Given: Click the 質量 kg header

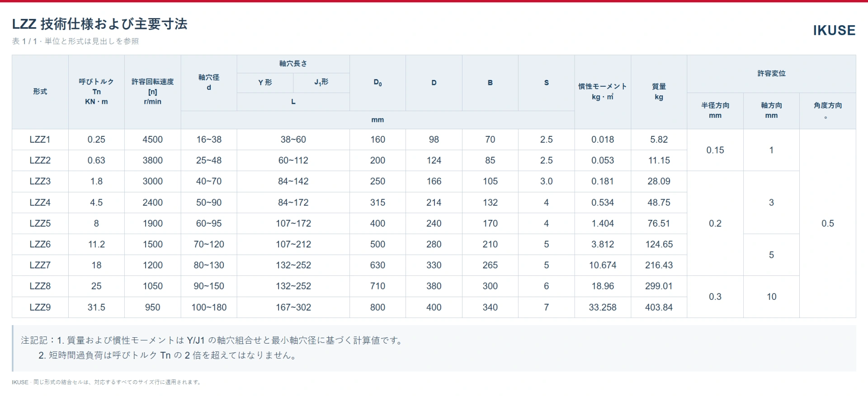Looking at the screenshot, I should [659, 92].
